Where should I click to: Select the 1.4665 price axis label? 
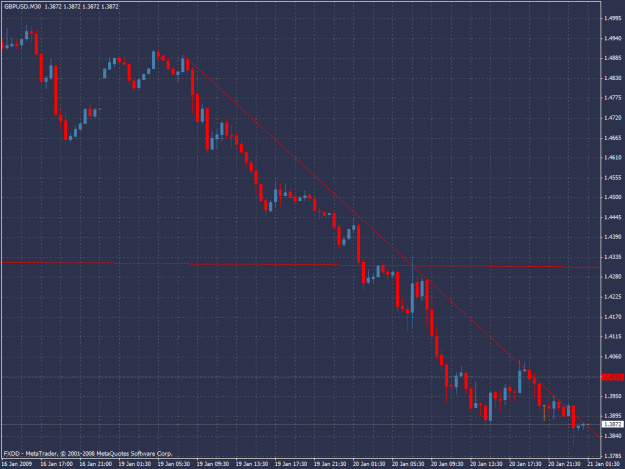613,138
